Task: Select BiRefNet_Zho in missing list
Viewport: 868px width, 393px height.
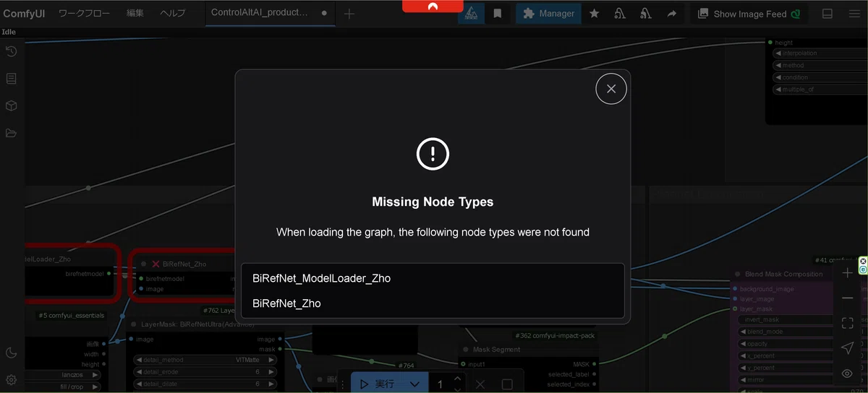Action: click(433, 303)
